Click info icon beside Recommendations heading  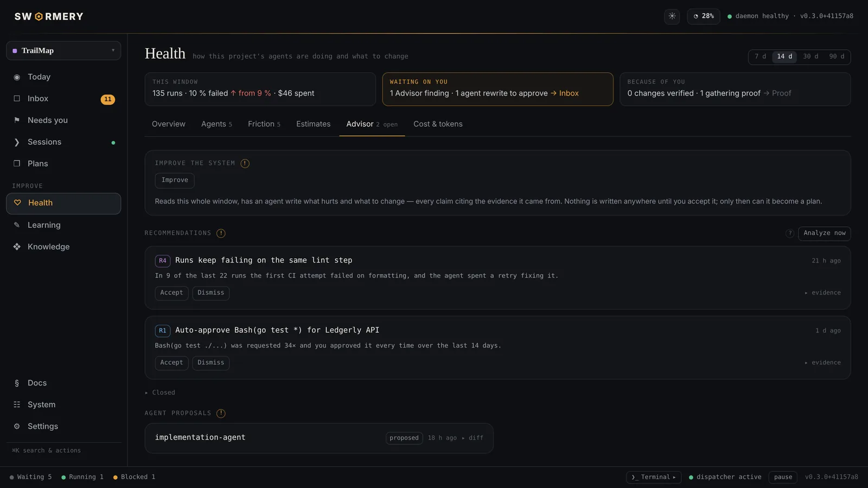(221, 233)
